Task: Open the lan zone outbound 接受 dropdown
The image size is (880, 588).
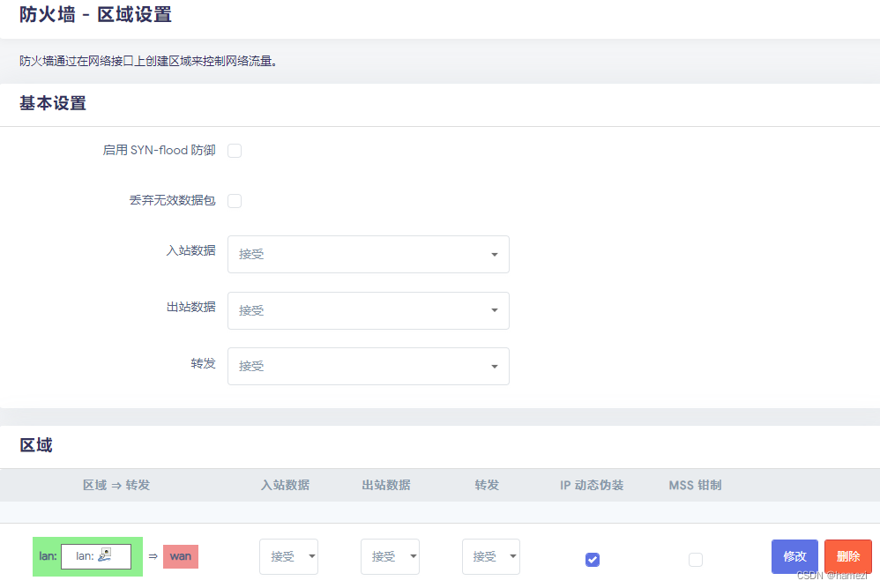Action: pyautogui.click(x=390, y=556)
